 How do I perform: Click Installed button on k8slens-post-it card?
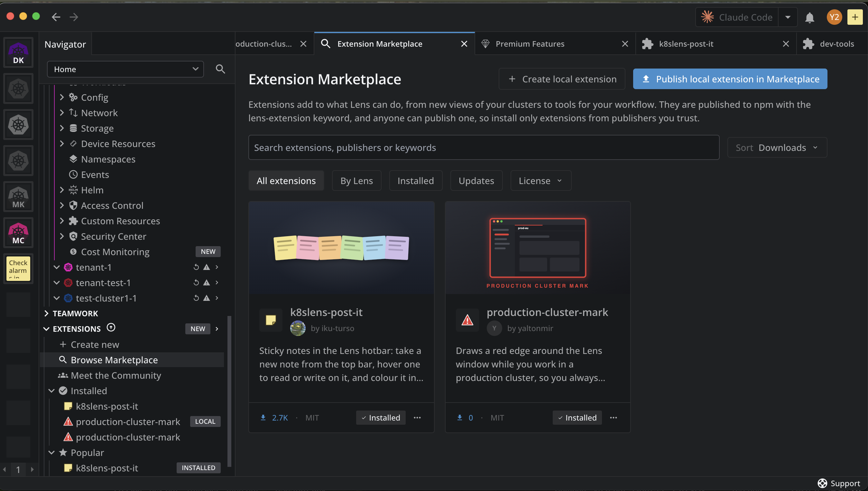coord(381,418)
